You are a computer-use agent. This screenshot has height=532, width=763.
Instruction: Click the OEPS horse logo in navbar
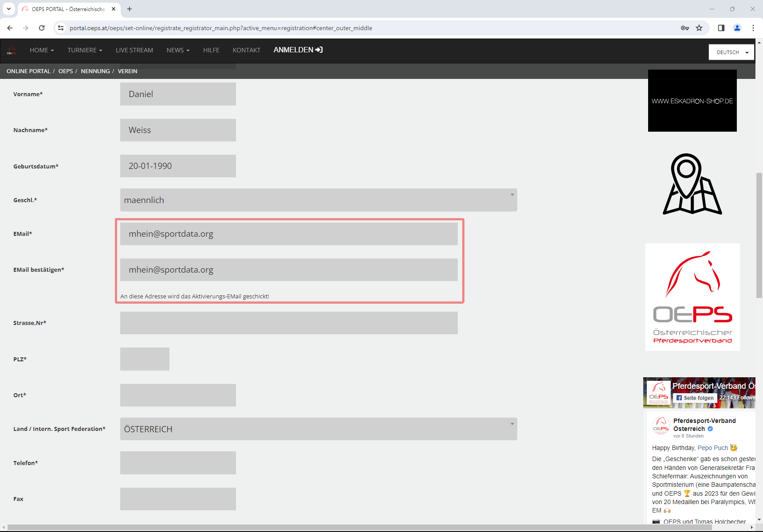(x=12, y=50)
